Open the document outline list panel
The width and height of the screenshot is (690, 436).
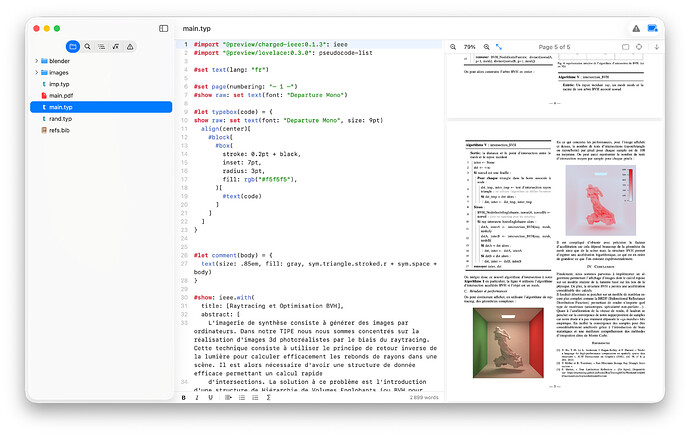102,46
